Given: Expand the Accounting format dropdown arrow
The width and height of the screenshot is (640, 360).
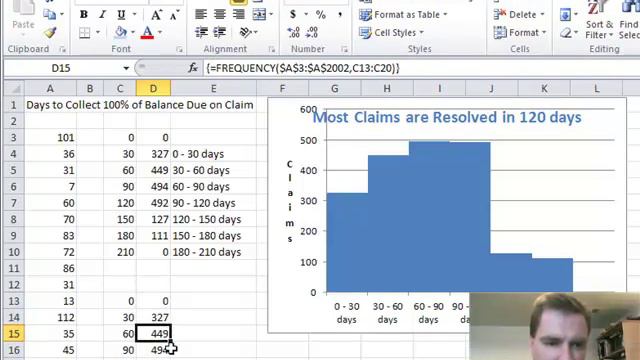Looking at the screenshot, I should tap(306, 15).
